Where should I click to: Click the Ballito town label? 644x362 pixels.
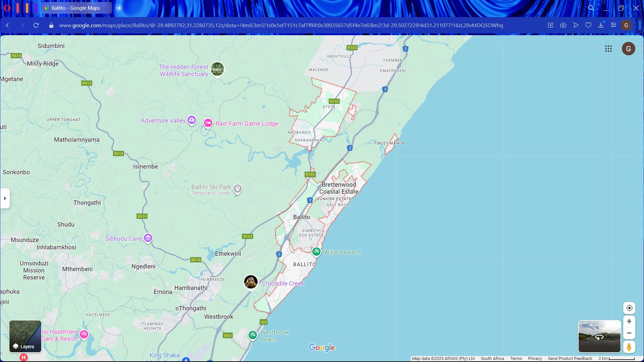point(302,217)
